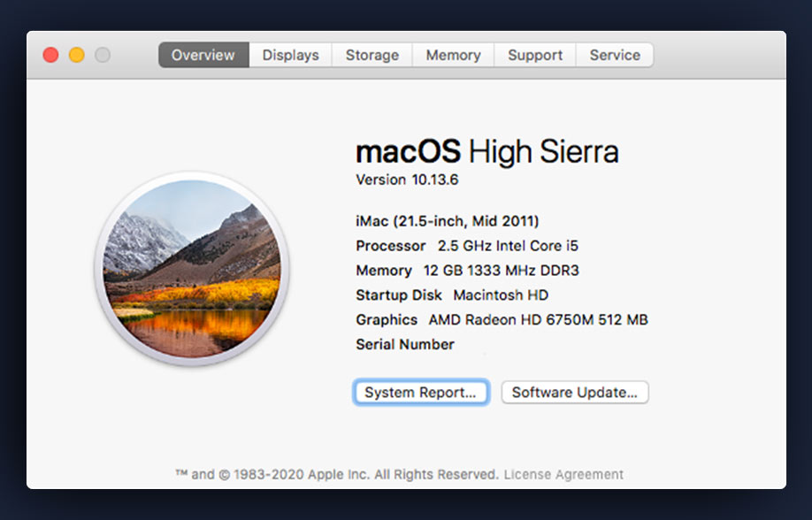Click the macOS High Sierra title
Image resolution: width=812 pixels, height=520 pixels.
pyautogui.click(x=486, y=152)
